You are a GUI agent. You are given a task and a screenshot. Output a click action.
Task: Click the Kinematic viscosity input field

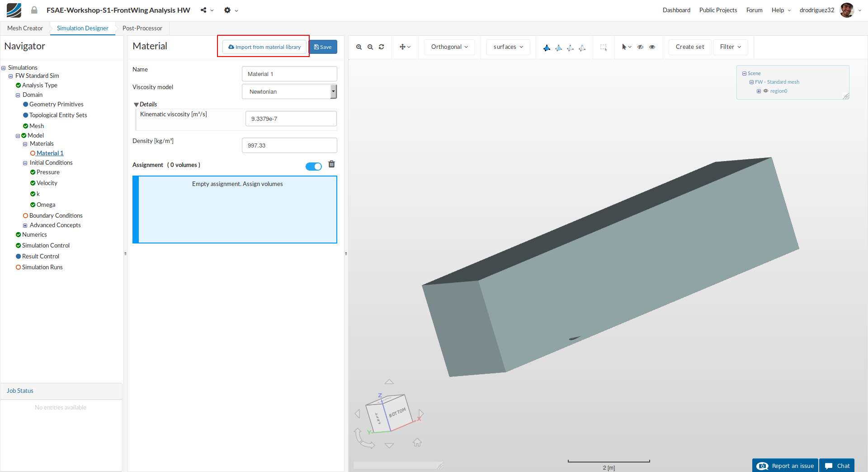click(291, 119)
